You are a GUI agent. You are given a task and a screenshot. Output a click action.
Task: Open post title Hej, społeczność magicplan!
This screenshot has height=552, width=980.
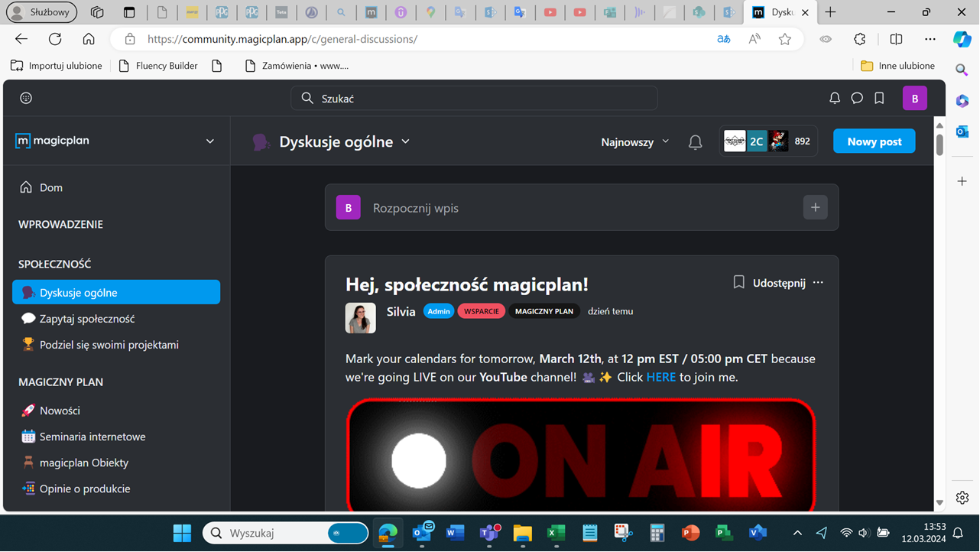[x=467, y=284]
